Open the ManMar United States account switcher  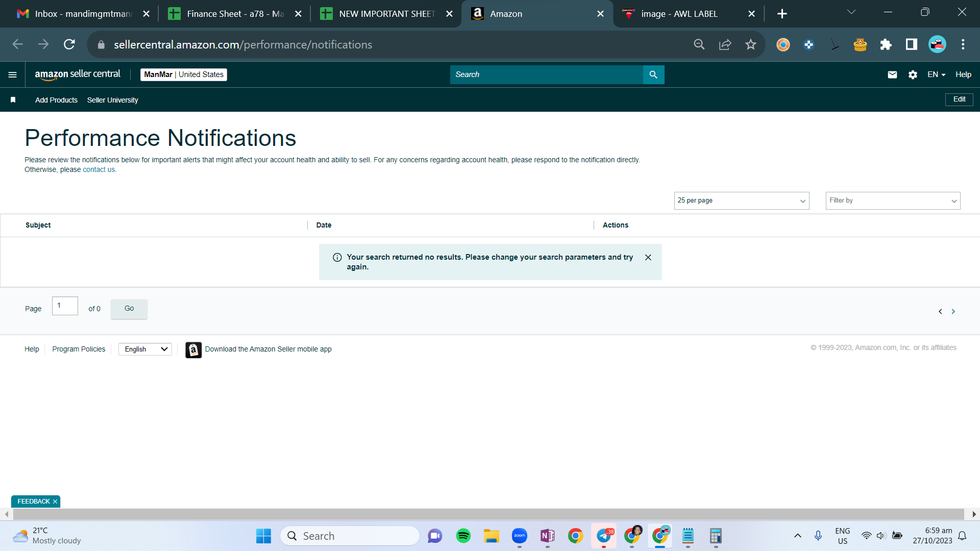point(184,74)
